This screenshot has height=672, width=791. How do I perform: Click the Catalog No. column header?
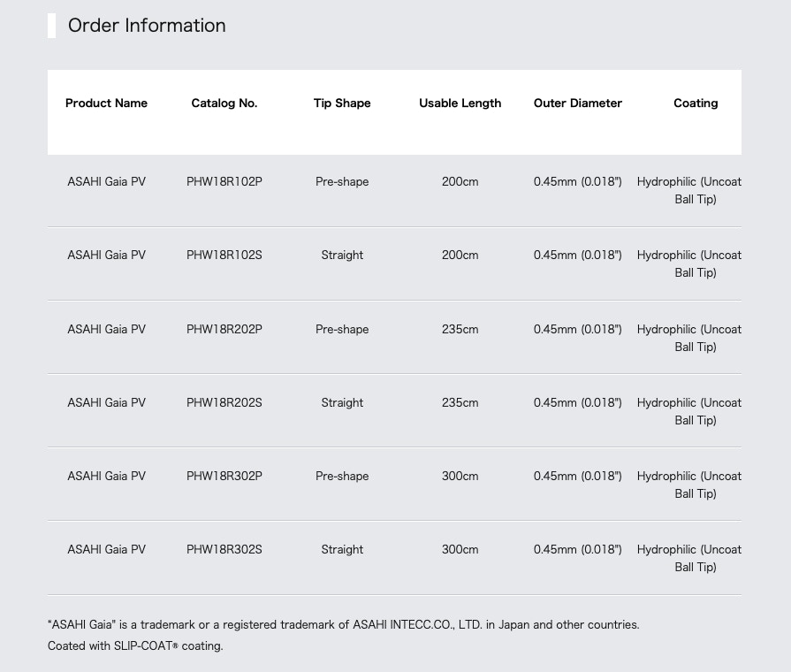point(224,103)
